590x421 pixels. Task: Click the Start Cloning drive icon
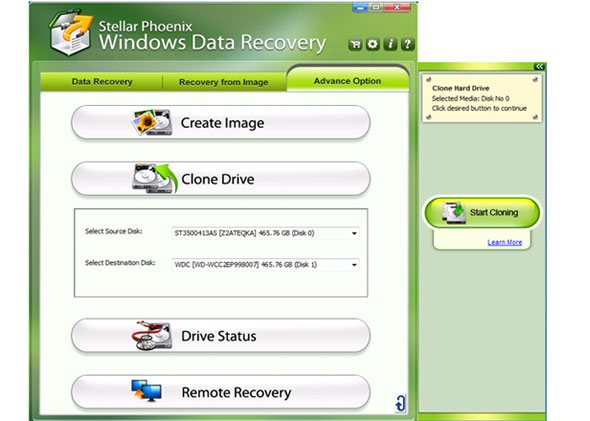453,212
